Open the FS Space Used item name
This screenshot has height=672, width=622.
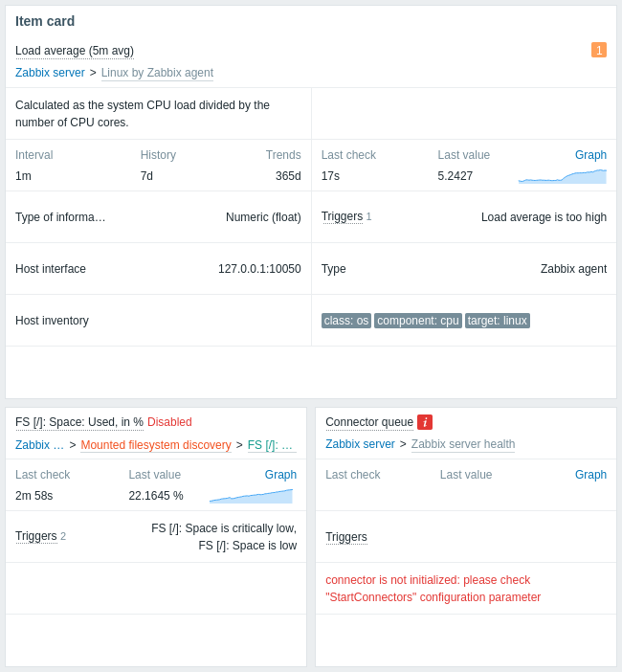79,422
